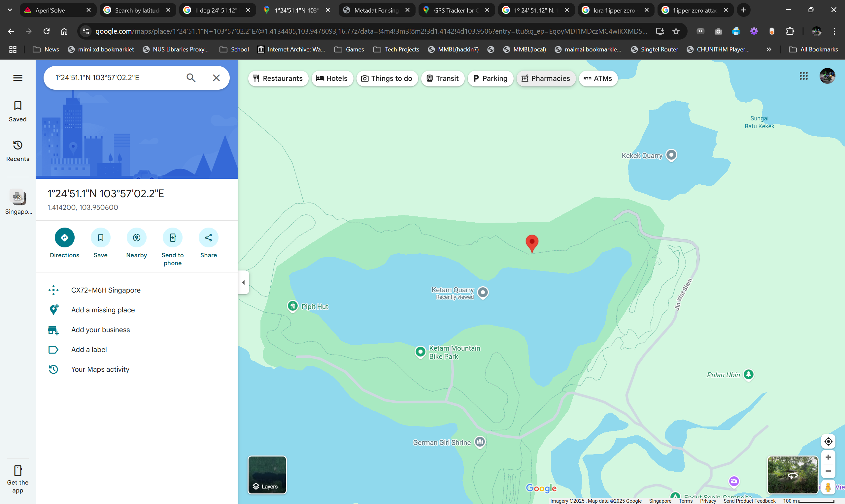Click the Share location icon

tap(208, 237)
